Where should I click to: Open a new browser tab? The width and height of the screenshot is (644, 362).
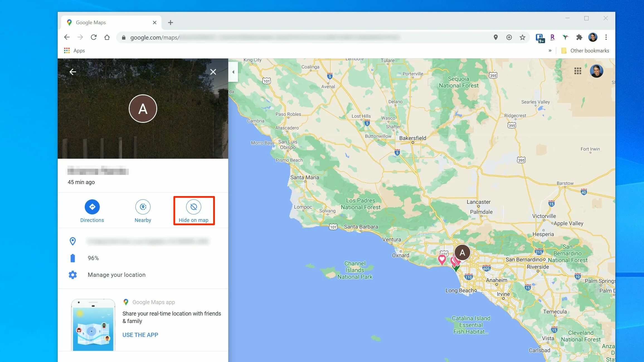pyautogui.click(x=171, y=23)
